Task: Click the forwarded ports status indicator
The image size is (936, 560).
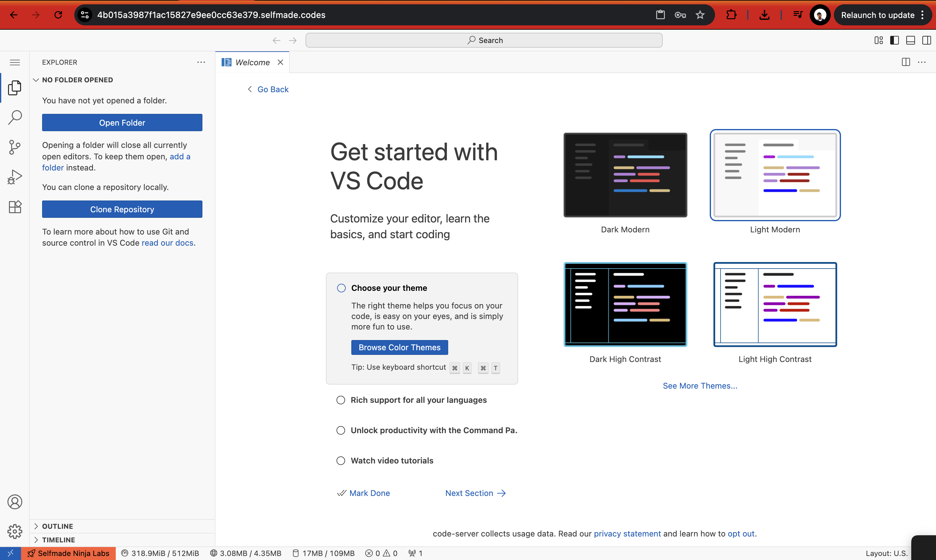Action: [416, 553]
